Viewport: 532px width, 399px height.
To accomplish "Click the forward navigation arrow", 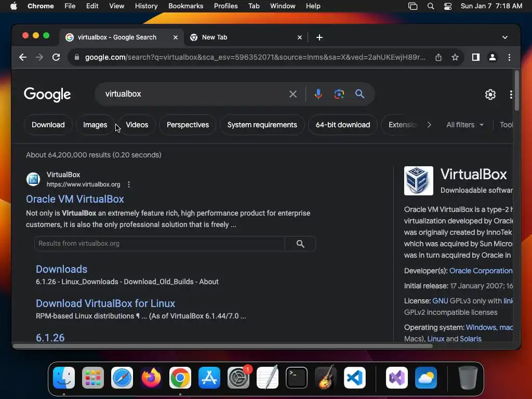I will coord(39,57).
